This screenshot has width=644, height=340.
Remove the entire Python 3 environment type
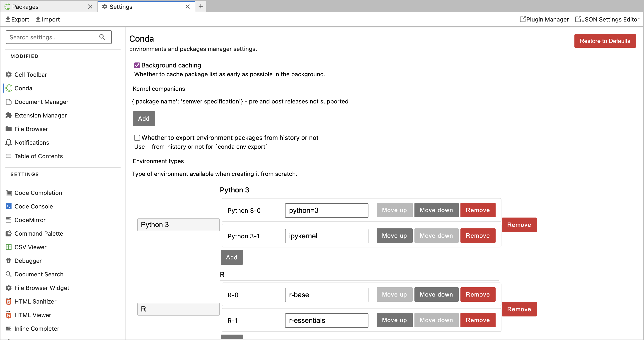click(519, 225)
